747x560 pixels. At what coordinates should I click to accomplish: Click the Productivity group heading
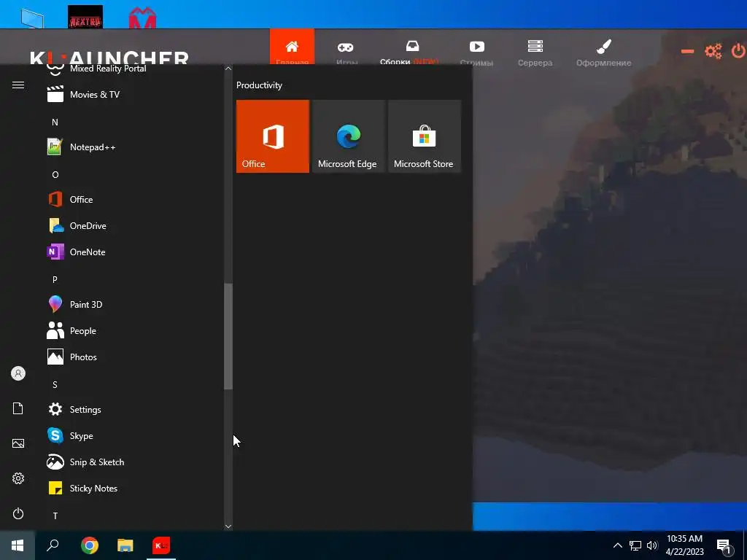point(259,85)
